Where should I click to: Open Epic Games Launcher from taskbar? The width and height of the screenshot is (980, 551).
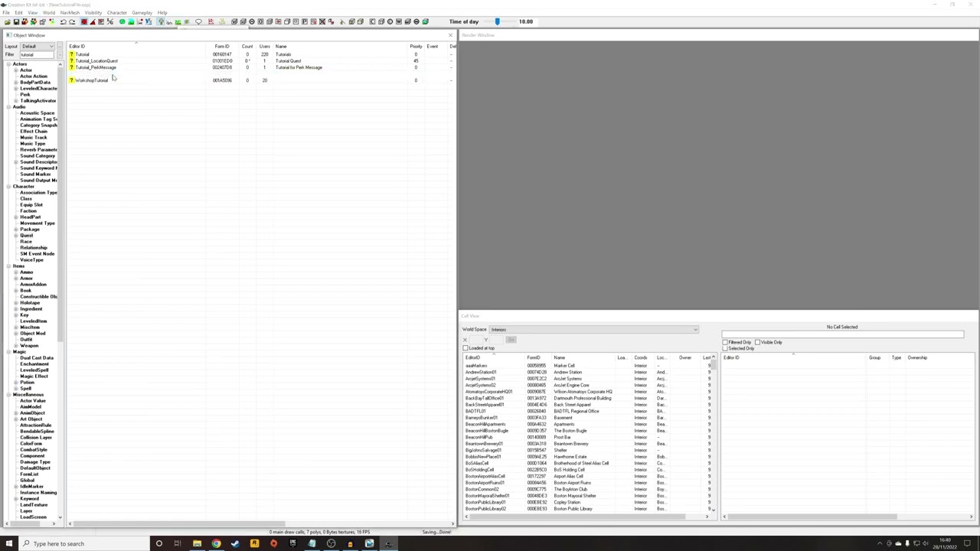click(292, 543)
